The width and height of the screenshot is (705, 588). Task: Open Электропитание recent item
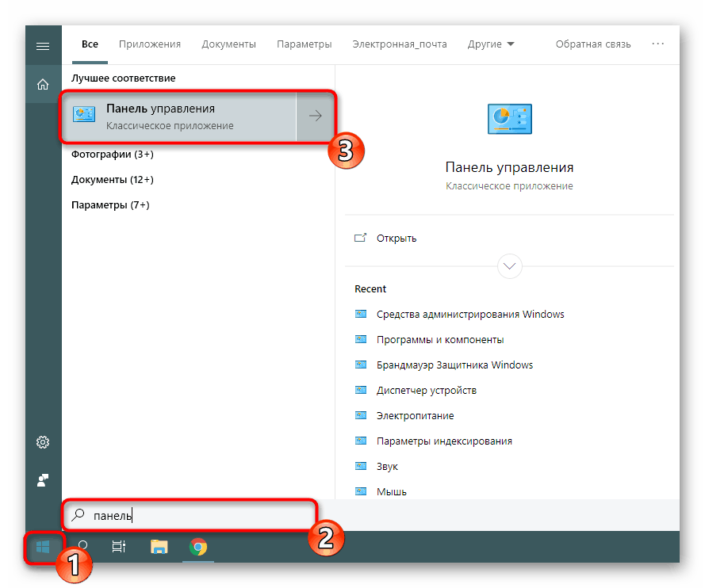415,415
